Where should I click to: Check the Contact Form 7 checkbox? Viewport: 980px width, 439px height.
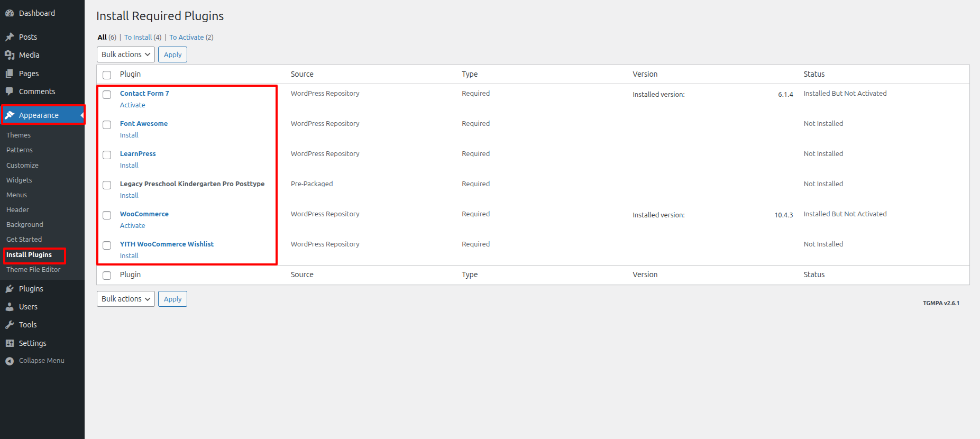point(107,95)
